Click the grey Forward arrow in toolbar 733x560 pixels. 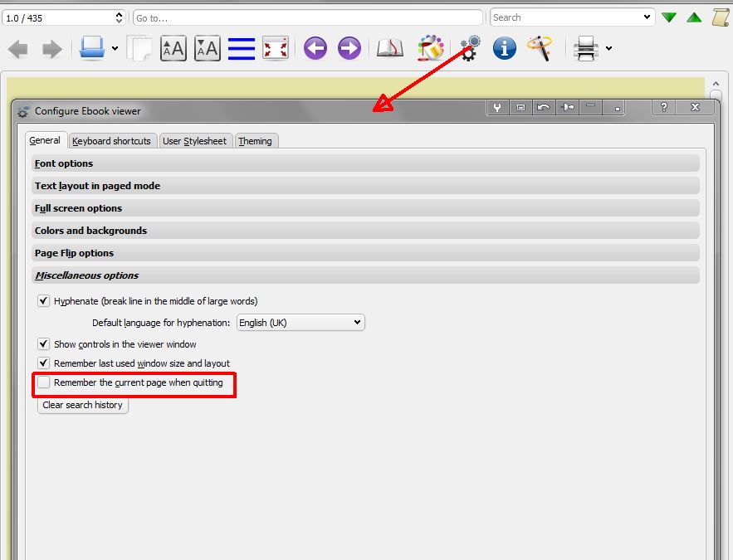pyautogui.click(x=52, y=49)
